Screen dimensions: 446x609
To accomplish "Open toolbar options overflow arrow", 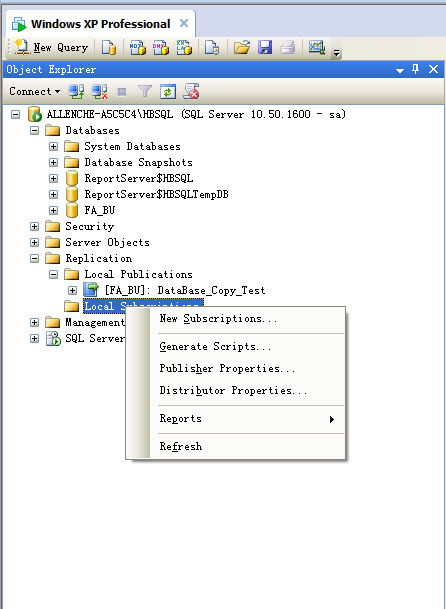I will click(x=336, y=52).
